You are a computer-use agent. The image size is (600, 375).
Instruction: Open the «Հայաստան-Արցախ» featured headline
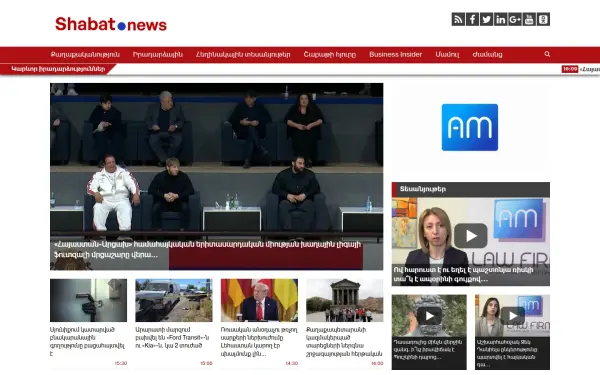pyautogui.click(x=207, y=249)
